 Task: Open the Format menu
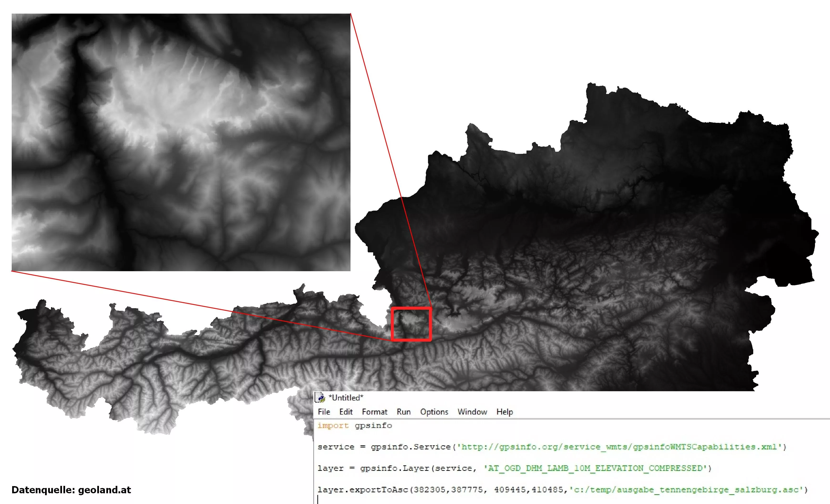(375, 412)
